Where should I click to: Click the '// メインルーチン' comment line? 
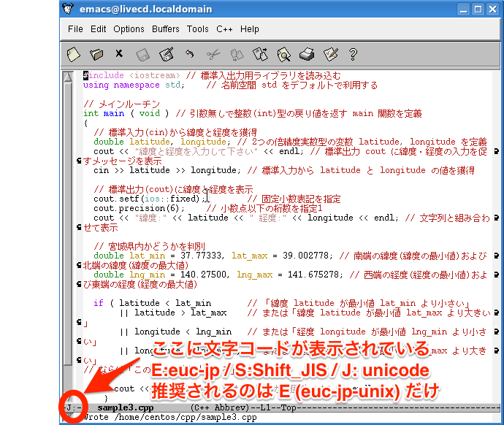tap(121, 104)
